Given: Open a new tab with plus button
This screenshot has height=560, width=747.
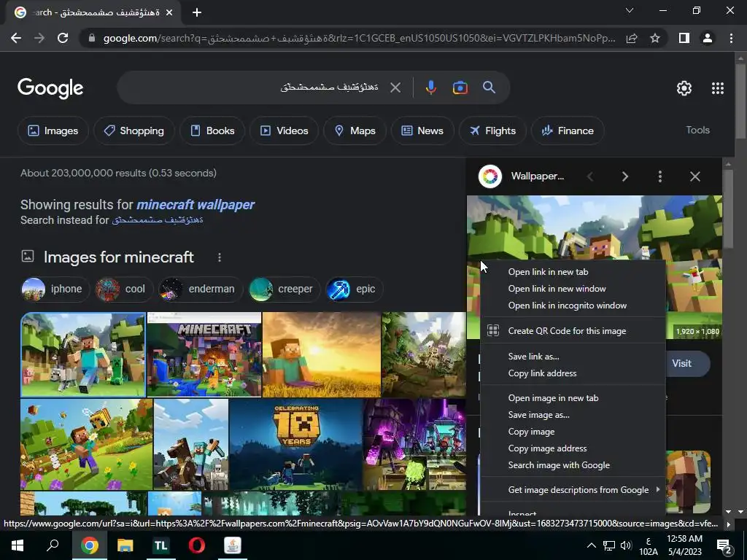Looking at the screenshot, I should pyautogui.click(x=197, y=13).
